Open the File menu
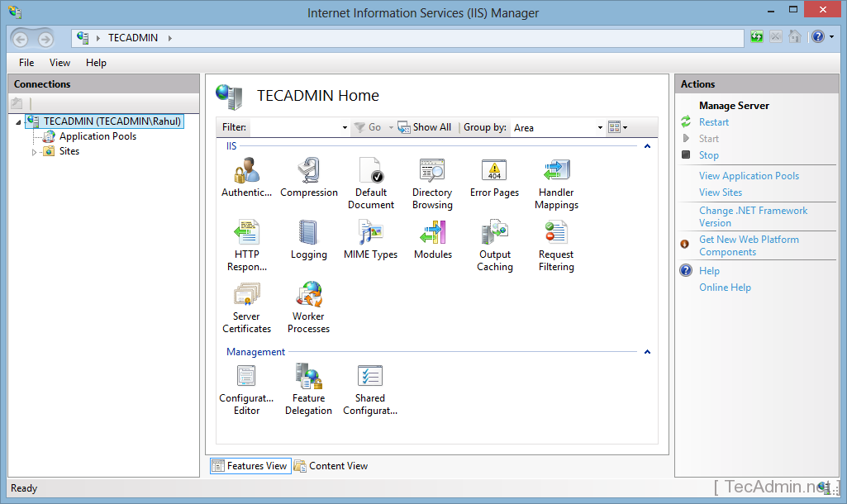This screenshot has height=504, width=847. (26, 63)
